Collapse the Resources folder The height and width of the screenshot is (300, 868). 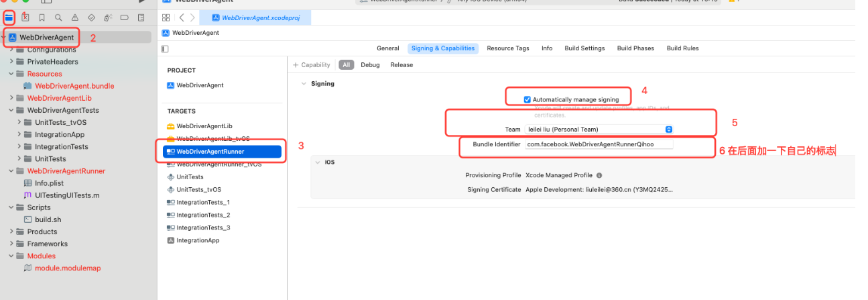click(x=11, y=74)
